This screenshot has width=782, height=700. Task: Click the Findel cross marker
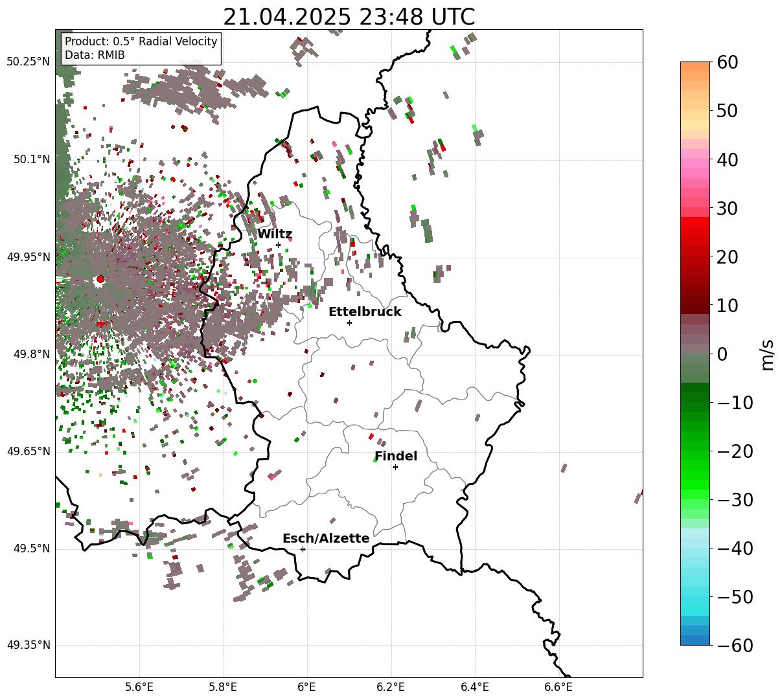395,467
